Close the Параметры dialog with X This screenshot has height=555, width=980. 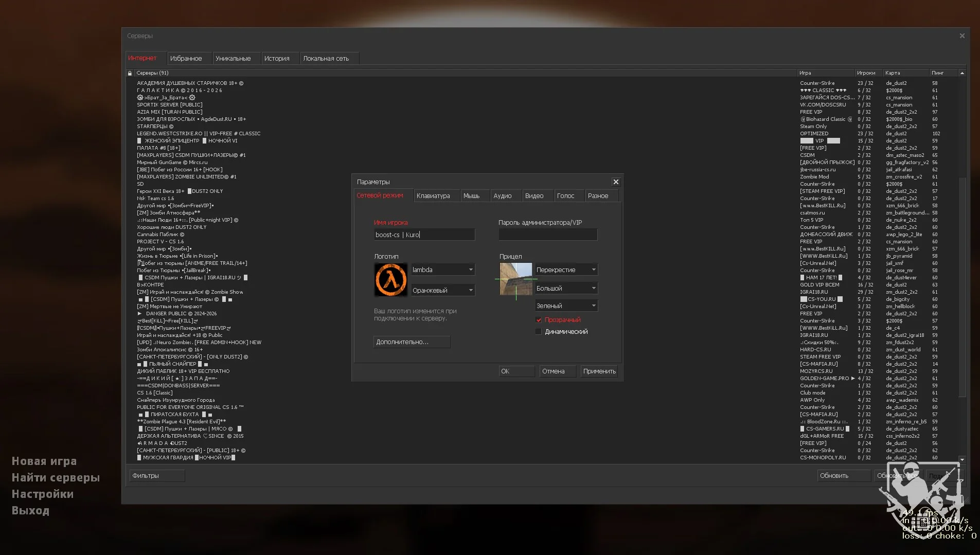pyautogui.click(x=616, y=182)
